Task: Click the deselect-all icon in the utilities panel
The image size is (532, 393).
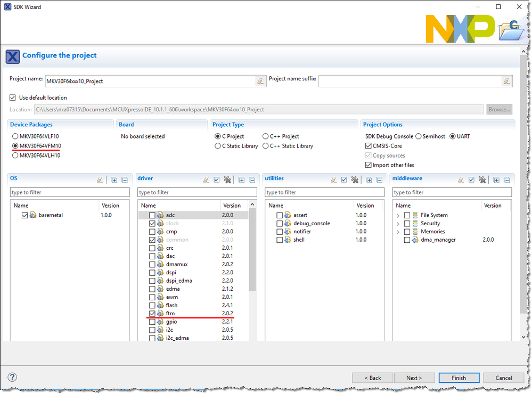Action: pyautogui.click(x=355, y=180)
